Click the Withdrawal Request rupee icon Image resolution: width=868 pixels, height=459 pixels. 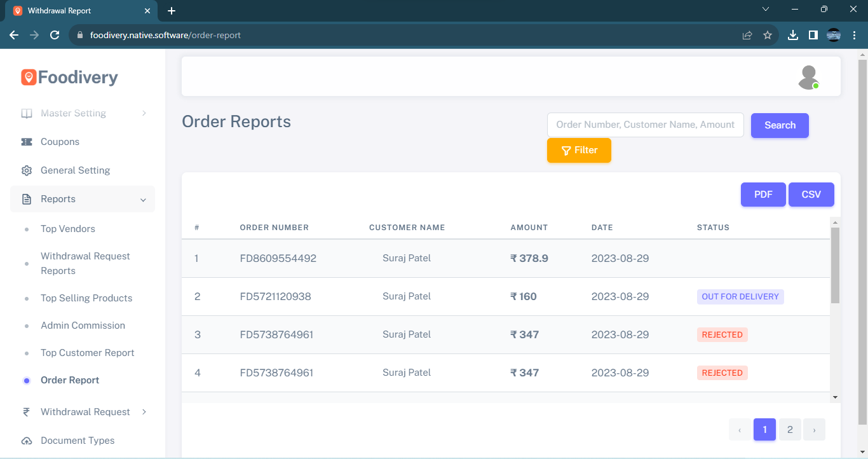tap(27, 412)
